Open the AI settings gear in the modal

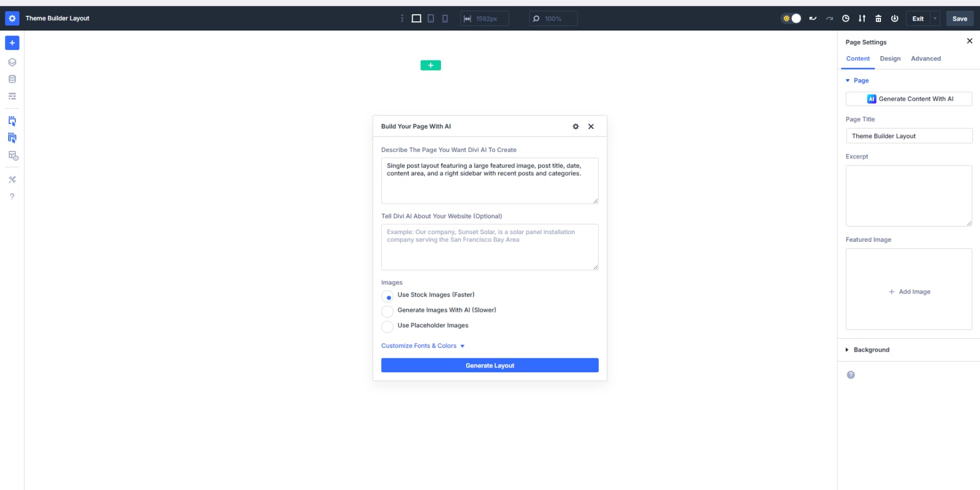[x=575, y=126]
